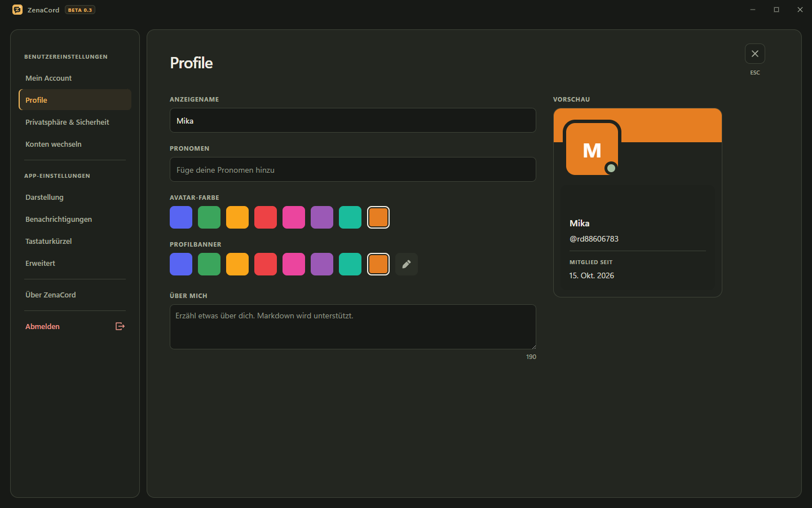Click the username @rd88606783 in preview
The image size is (812, 508).
point(594,239)
